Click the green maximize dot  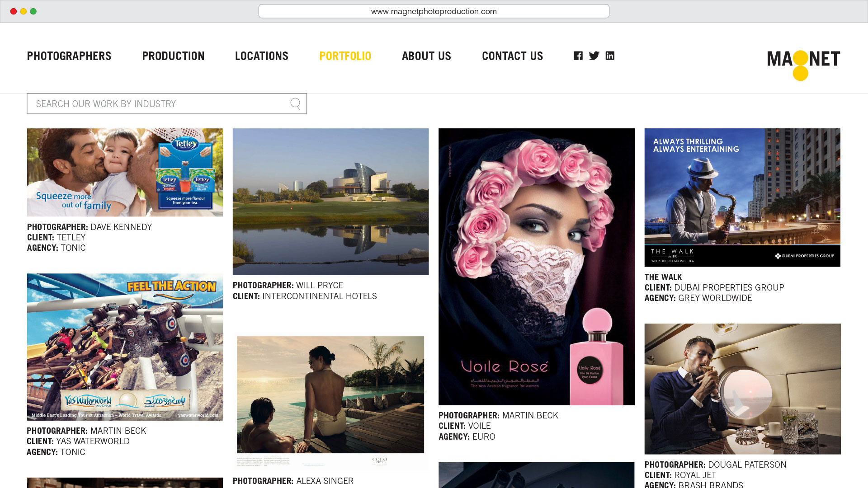pyautogui.click(x=33, y=11)
